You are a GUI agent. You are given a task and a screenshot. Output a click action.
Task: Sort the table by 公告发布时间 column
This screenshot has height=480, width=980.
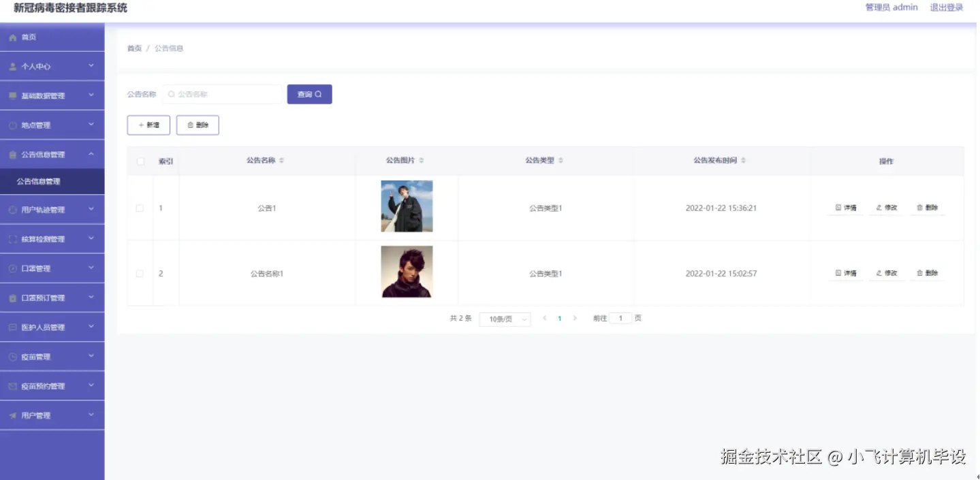pos(744,161)
